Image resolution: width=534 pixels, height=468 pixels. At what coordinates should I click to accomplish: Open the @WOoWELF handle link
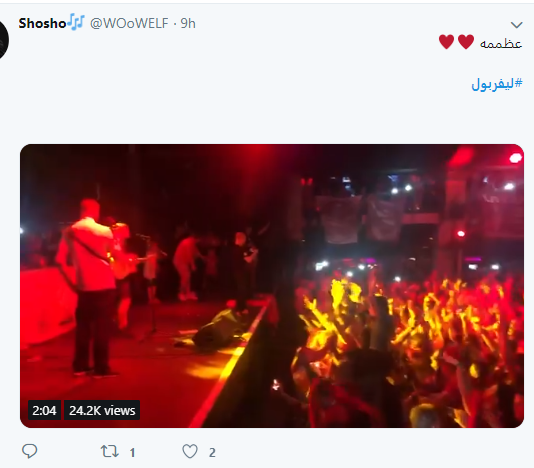click(129, 24)
